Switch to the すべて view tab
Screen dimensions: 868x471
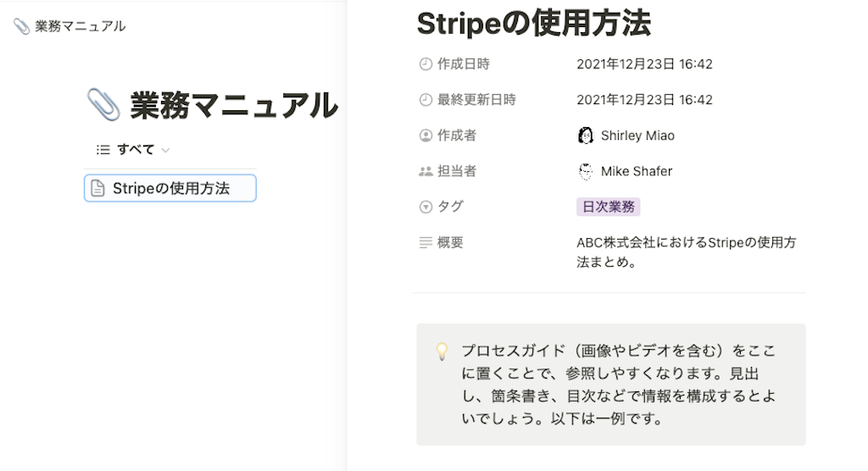tap(136, 149)
